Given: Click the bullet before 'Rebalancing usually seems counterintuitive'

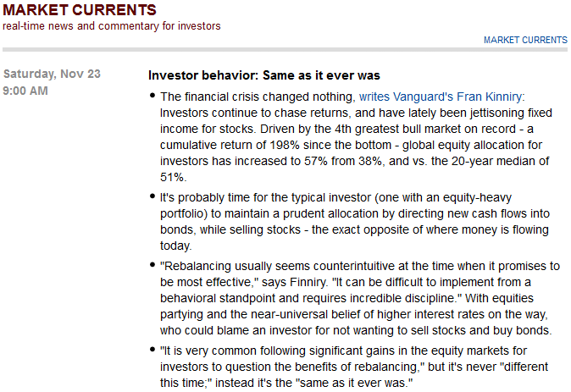Looking at the screenshot, I should tap(152, 267).
